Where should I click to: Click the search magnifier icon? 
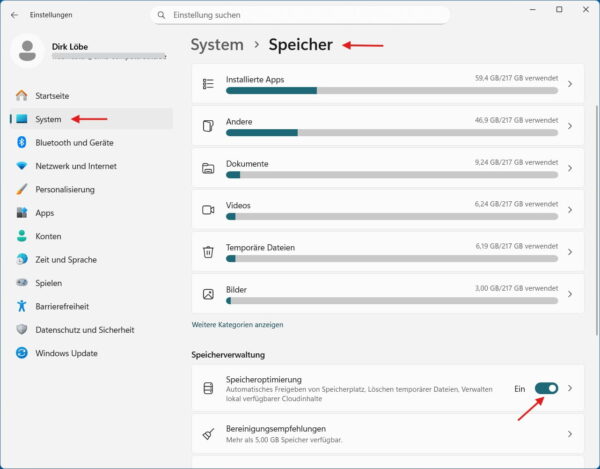[161, 15]
